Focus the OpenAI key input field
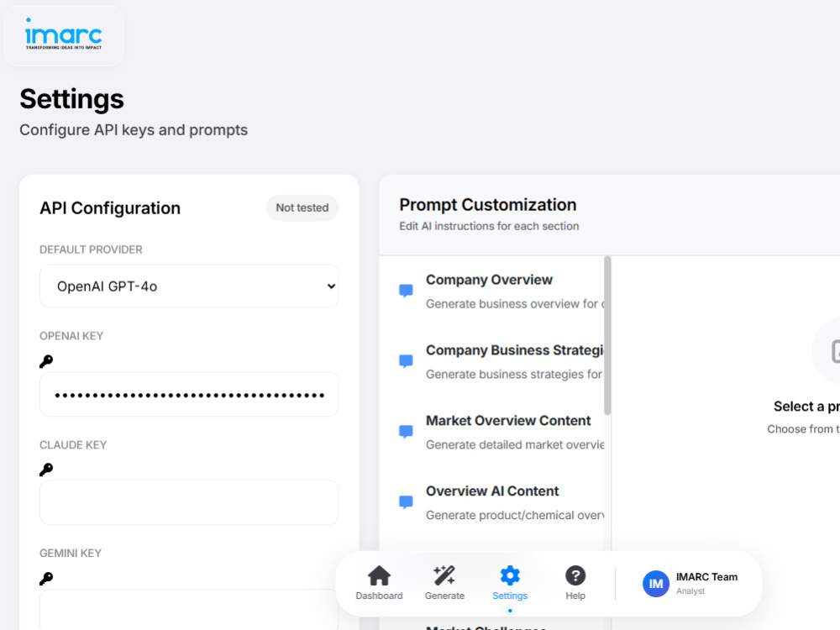 click(189, 395)
